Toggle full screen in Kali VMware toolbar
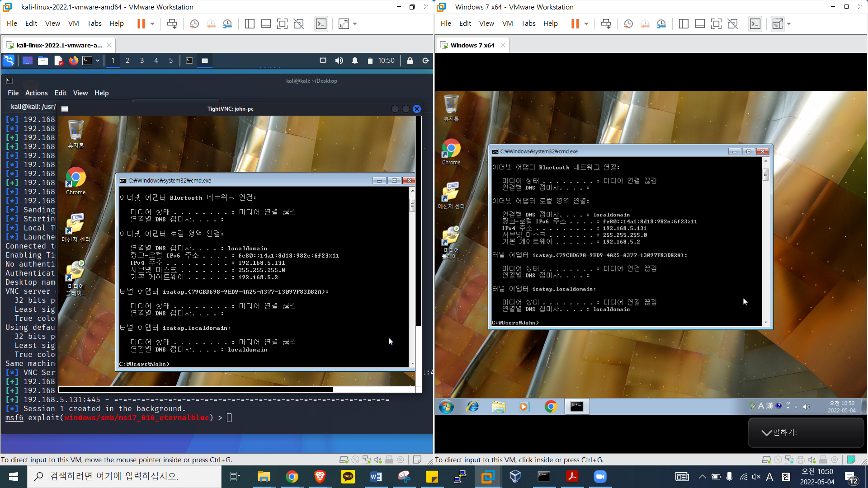This screenshot has width=868, height=488. pyautogui.click(x=282, y=23)
